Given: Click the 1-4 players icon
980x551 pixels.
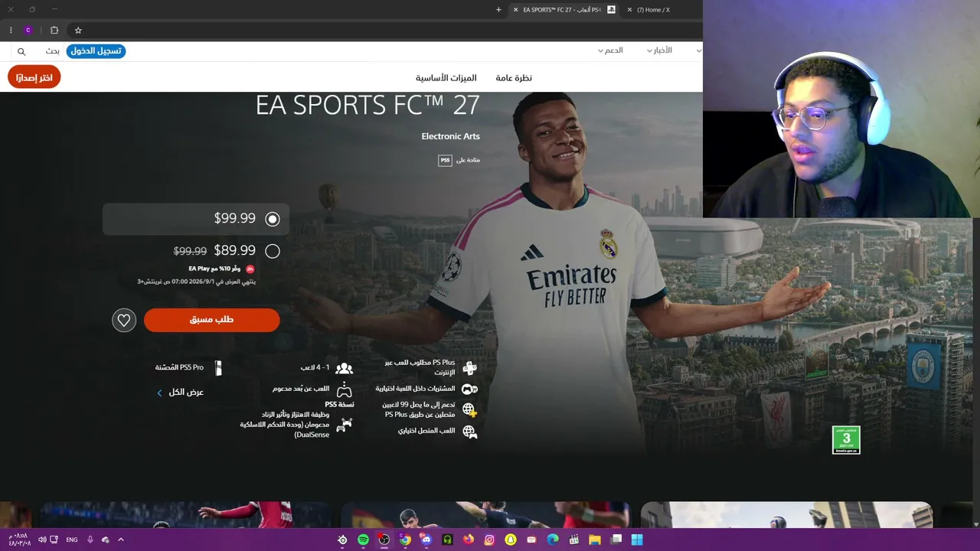Looking at the screenshot, I should coord(345,368).
